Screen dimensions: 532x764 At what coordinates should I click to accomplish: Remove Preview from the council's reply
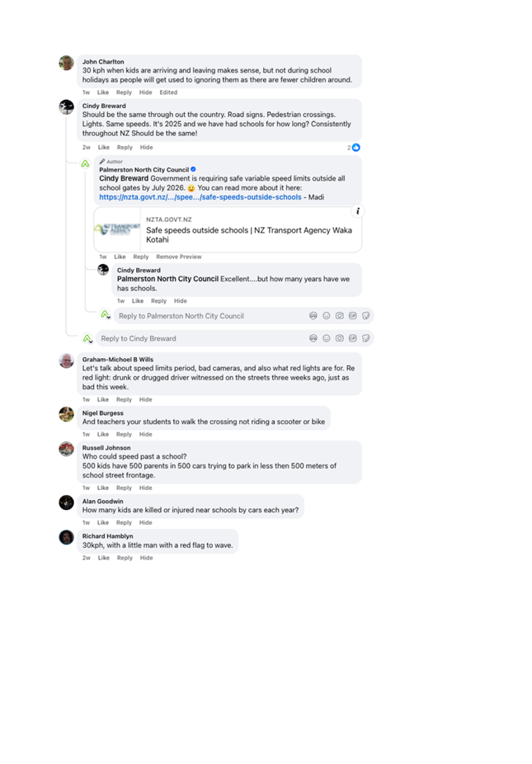[x=179, y=257]
